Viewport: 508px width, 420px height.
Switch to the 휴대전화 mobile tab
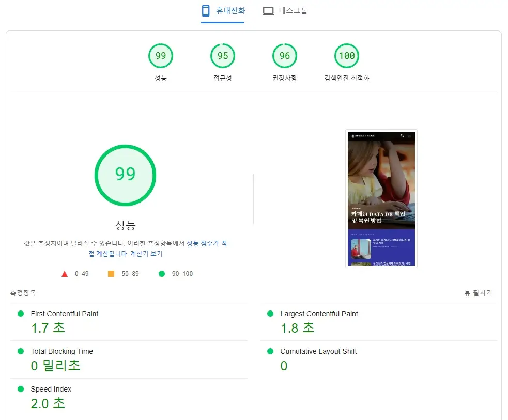223,11
